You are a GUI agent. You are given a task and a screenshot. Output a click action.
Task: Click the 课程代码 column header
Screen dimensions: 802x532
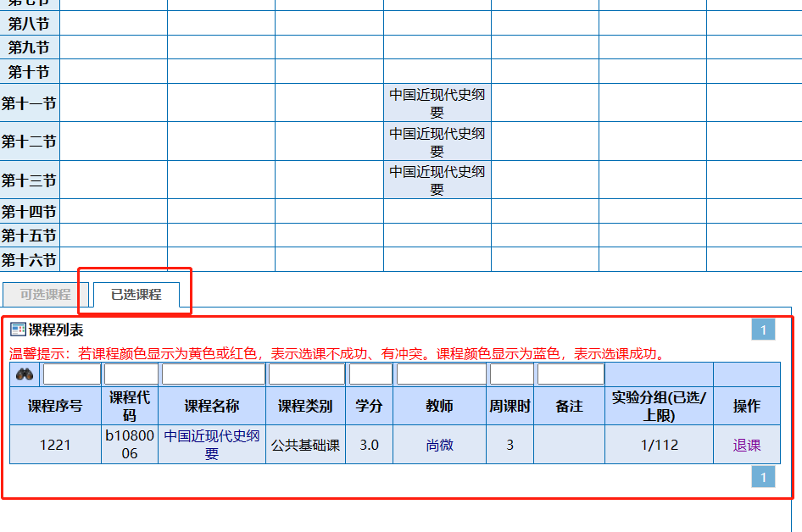(x=130, y=406)
